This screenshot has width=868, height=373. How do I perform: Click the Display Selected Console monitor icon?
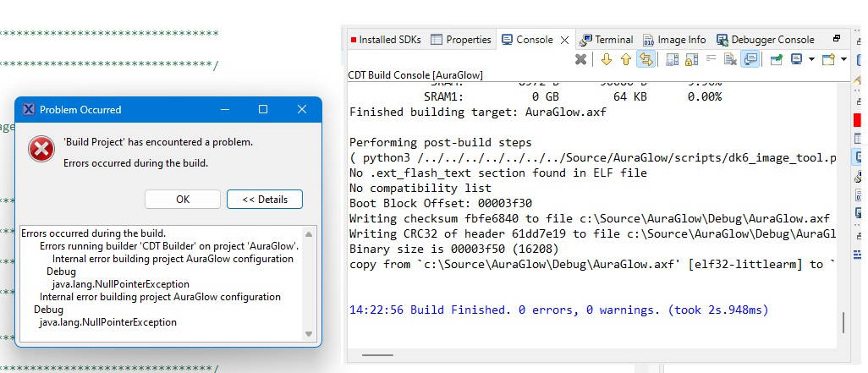point(796,59)
